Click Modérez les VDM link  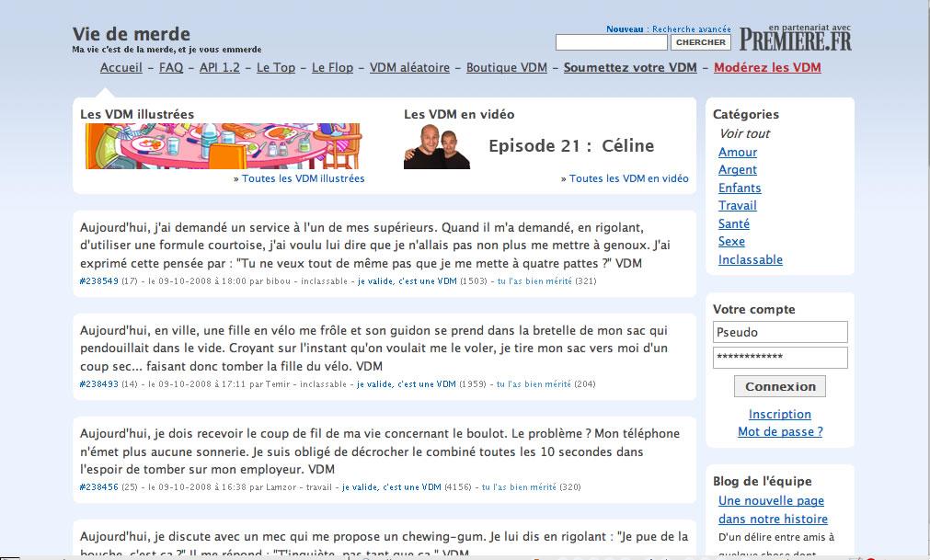(x=767, y=67)
